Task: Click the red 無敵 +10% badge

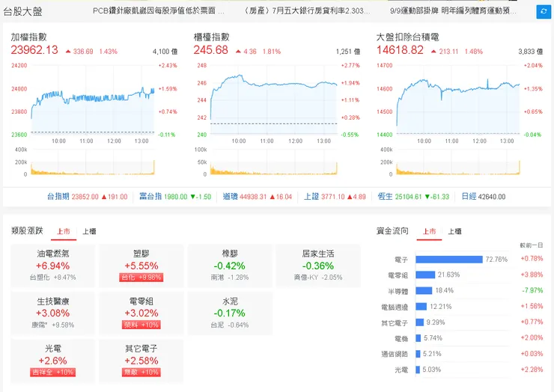Action: [141, 373]
